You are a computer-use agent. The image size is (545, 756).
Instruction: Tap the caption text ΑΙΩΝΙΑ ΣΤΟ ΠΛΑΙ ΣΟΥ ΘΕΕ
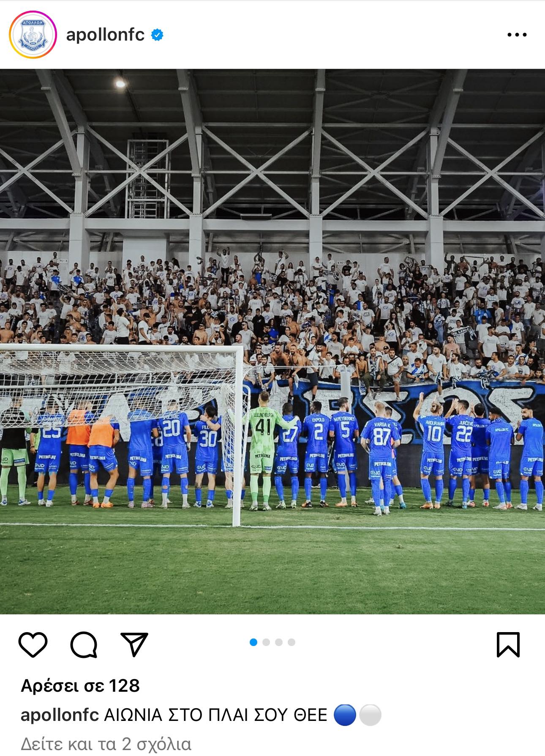[216, 715]
